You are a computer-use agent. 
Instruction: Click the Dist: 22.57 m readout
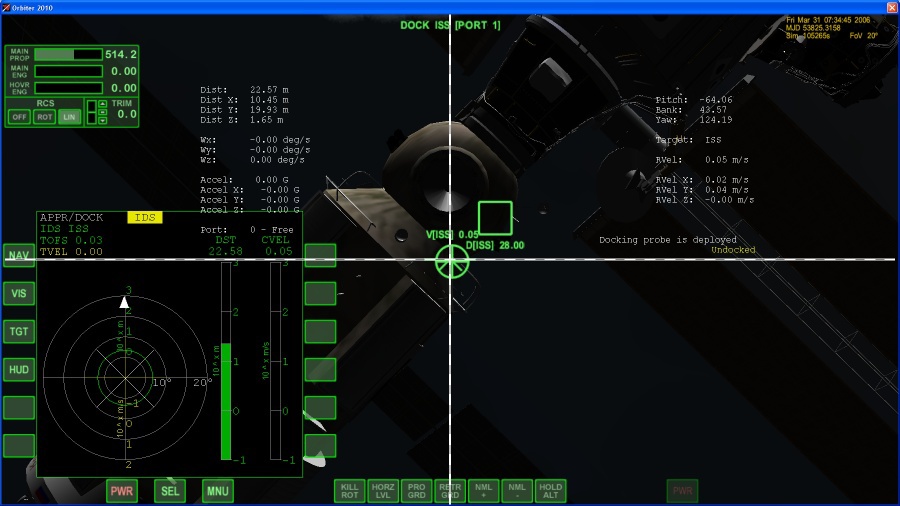pos(244,90)
